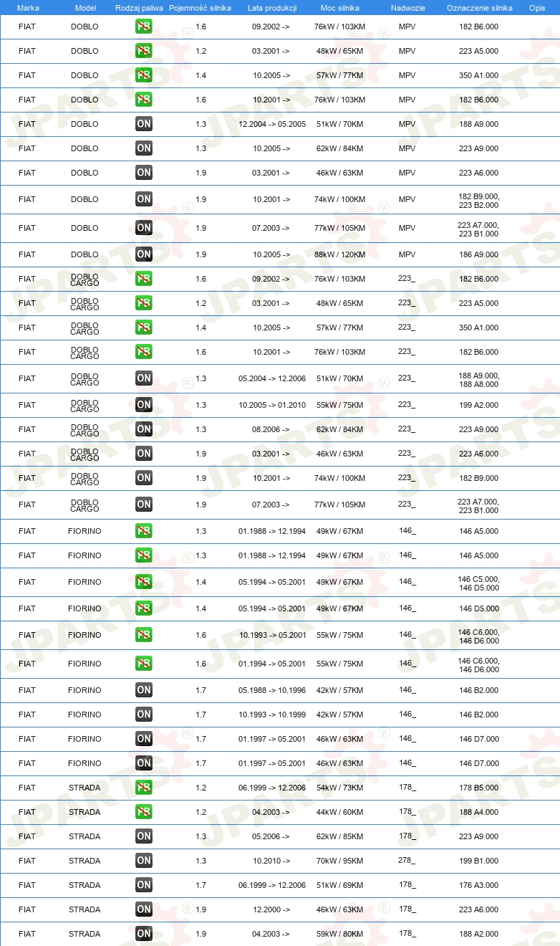Select the PB icon in Doblo MPV 1.4 row

[x=144, y=75]
